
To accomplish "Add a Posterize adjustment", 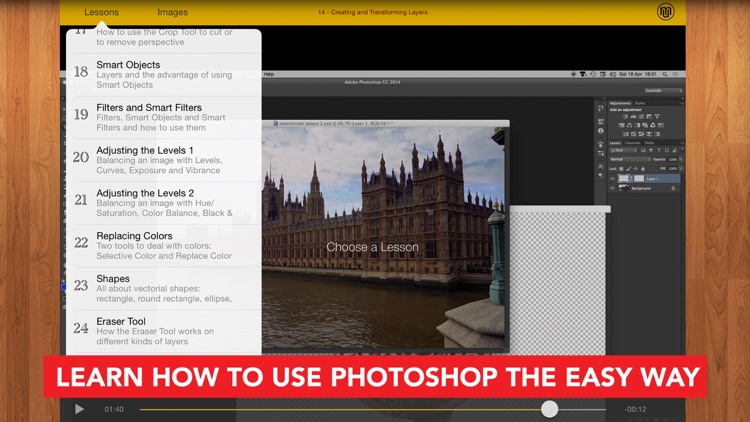I will (634, 134).
